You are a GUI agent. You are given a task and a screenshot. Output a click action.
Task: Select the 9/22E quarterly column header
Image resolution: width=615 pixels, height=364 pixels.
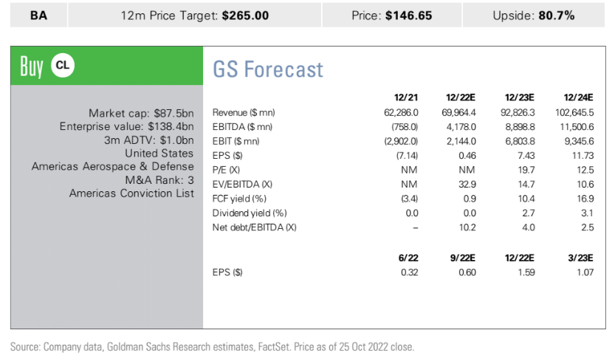pos(461,256)
